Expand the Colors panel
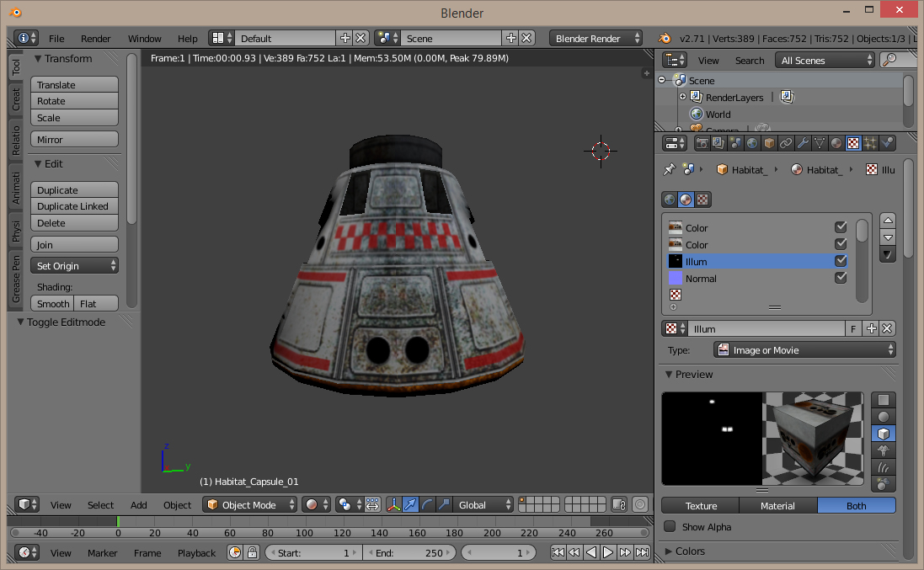The width and height of the screenshot is (924, 570). click(x=690, y=551)
